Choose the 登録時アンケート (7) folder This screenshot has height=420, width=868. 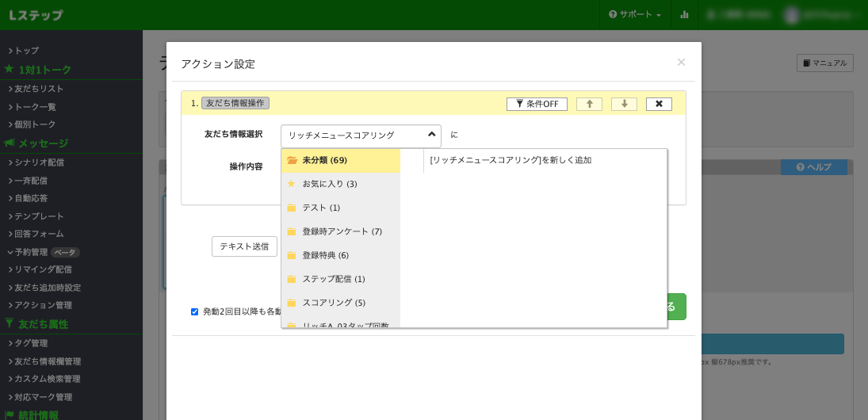pos(340,231)
